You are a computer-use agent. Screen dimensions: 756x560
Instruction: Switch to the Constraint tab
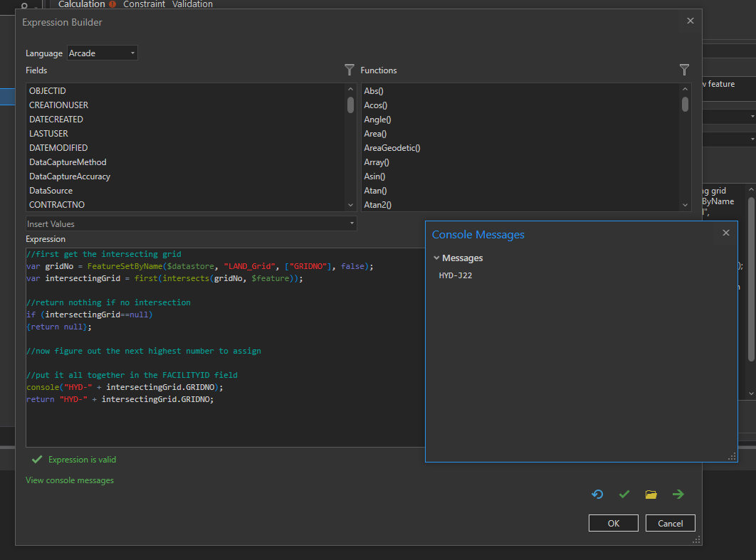coord(144,4)
